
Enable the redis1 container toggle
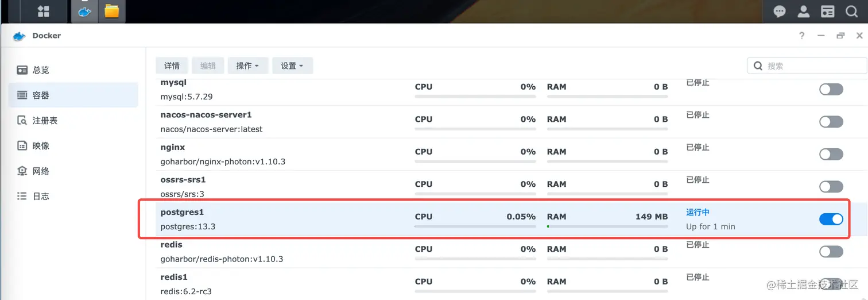pos(831,284)
